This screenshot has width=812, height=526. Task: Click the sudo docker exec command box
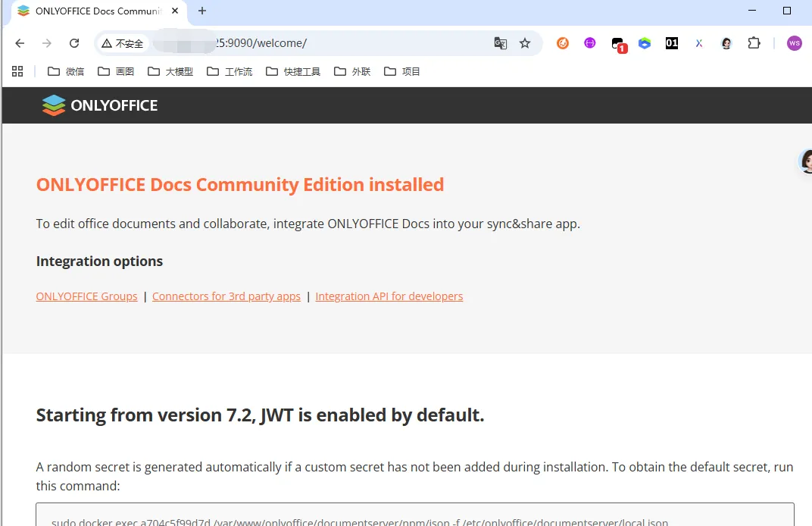415,515
